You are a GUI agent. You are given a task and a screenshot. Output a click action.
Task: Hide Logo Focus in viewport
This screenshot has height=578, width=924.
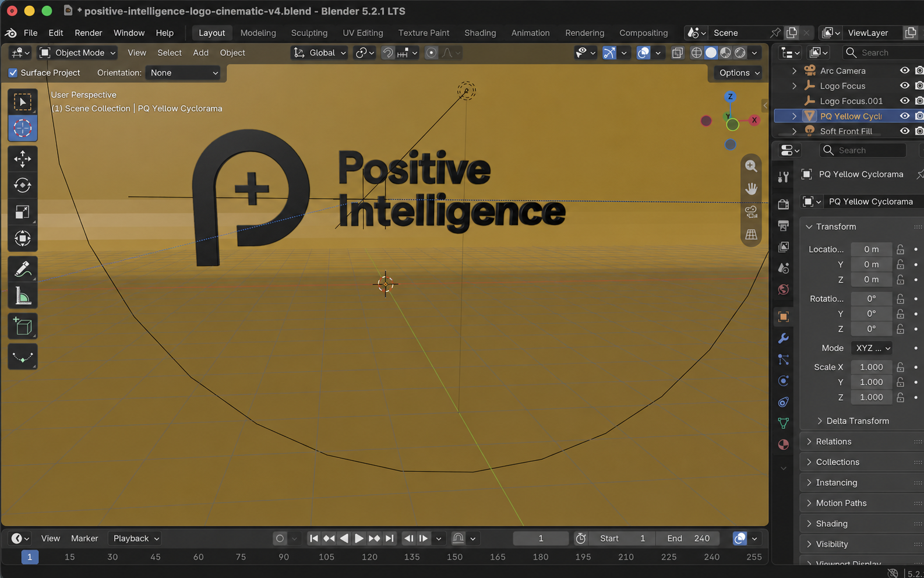[x=904, y=86]
